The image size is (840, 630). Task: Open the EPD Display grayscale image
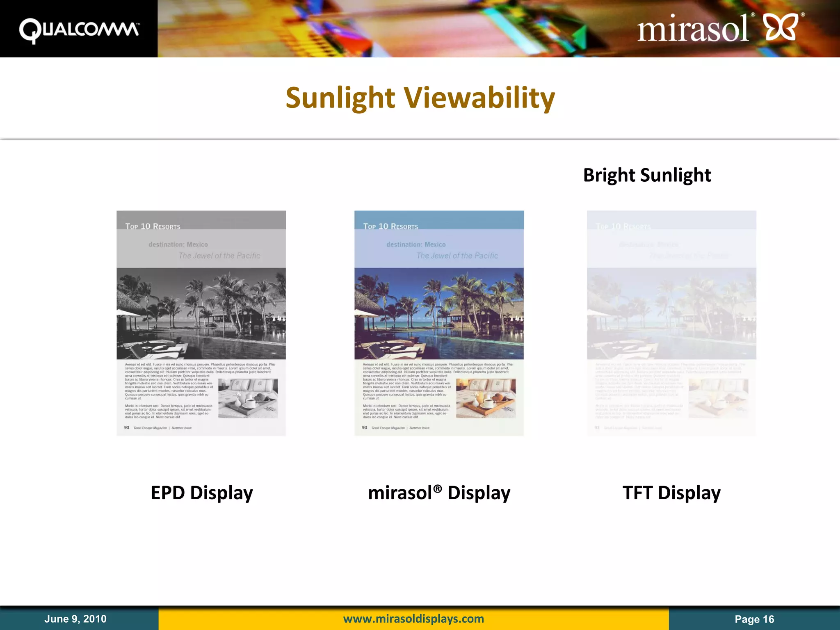(x=201, y=323)
